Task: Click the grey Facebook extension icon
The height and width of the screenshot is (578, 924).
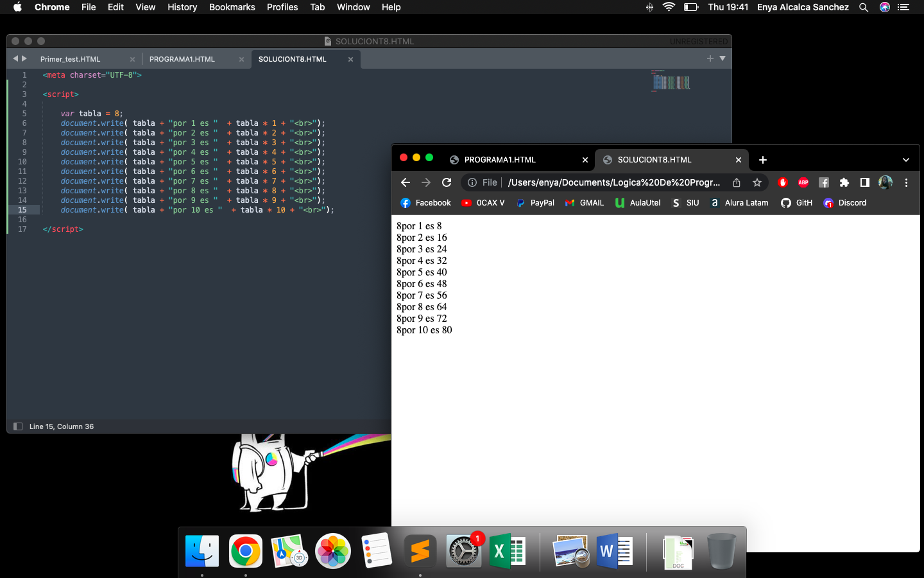Action: [x=824, y=182]
